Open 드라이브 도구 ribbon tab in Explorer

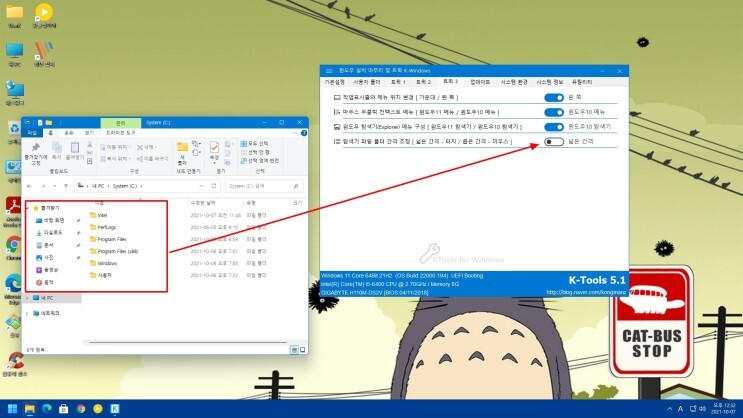[120, 133]
